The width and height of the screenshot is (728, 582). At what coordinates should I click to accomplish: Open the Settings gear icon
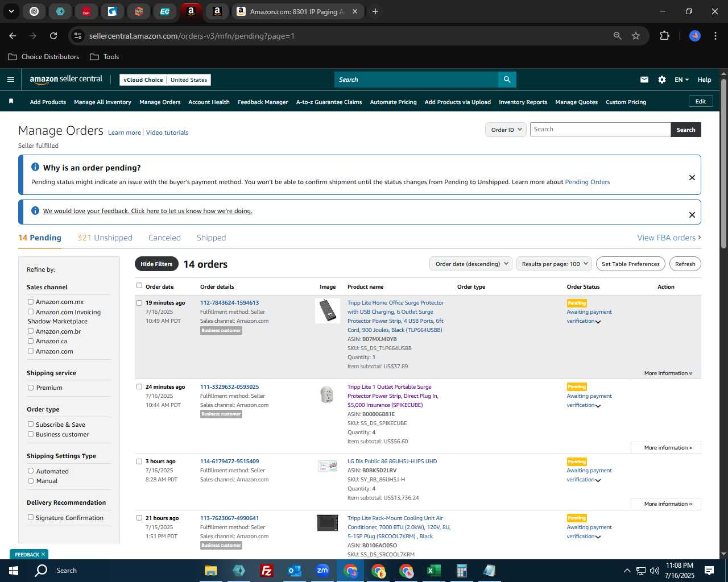pyautogui.click(x=662, y=80)
